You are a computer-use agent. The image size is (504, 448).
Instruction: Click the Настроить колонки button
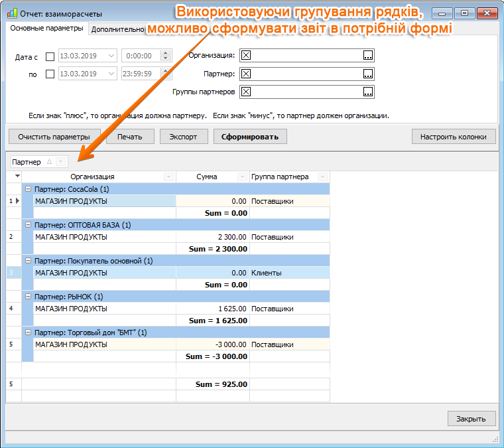454,137
